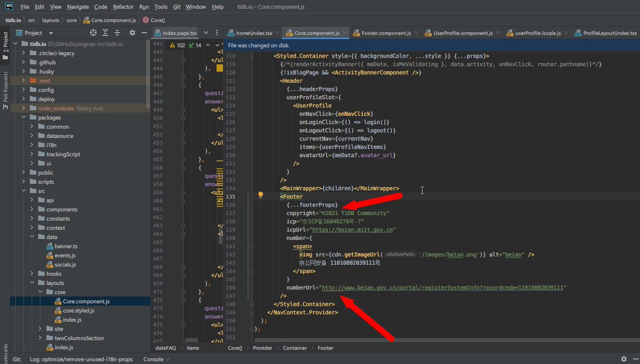Open the settings gear in the bottom Git panel
The height and width of the screenshot is (364, 640).
coord(623,359)
